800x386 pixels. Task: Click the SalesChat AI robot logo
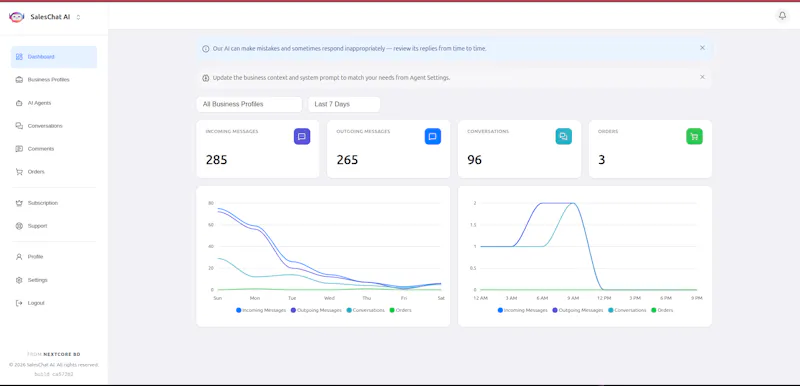(16, 17)
